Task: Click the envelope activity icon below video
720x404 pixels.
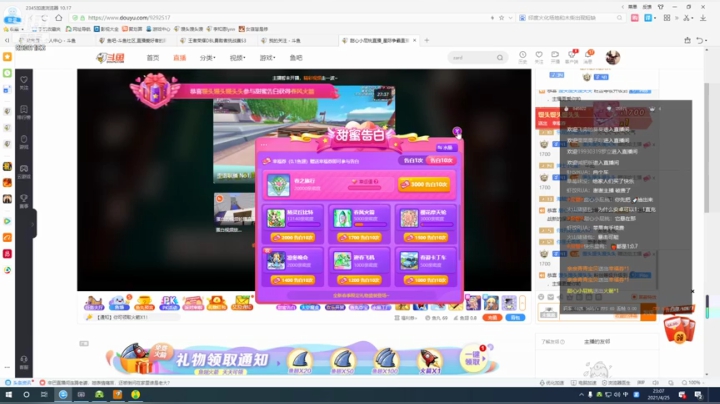Action: pos(242,303)
